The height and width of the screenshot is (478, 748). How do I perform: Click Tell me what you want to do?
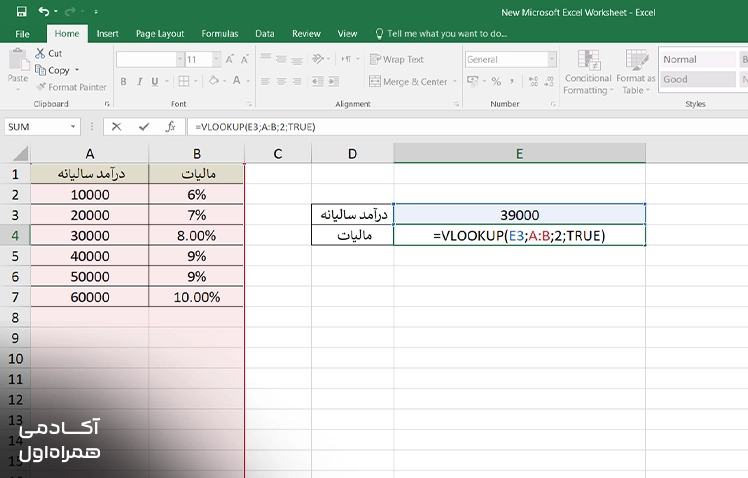[441, 33]
